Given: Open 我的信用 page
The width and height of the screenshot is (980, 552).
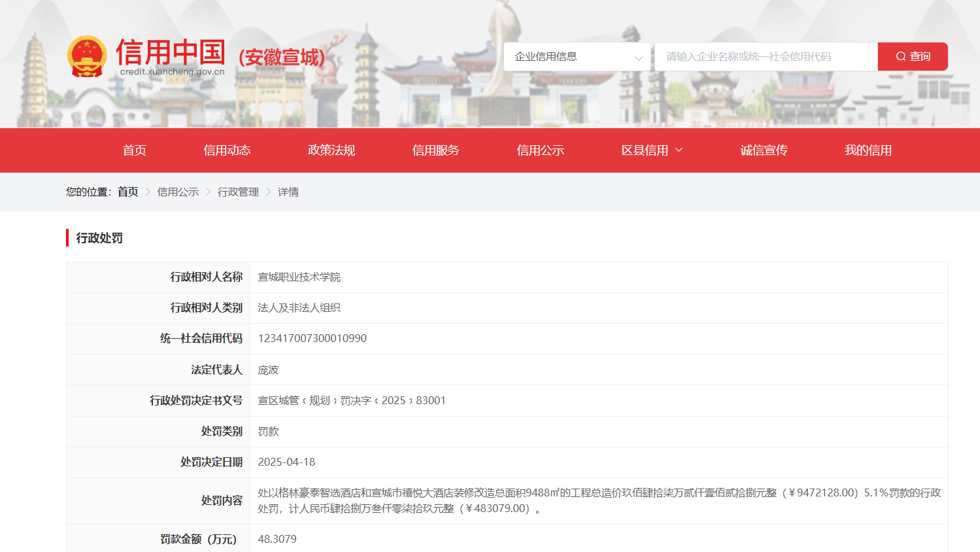Looking at the screenshot, I should click(x=868, y=150).
